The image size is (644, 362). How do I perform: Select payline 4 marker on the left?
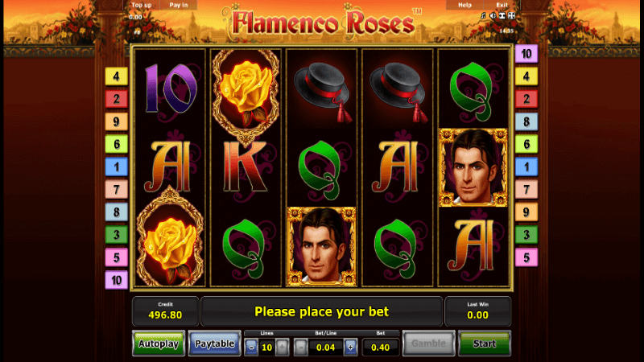click(x=116, y=76)
